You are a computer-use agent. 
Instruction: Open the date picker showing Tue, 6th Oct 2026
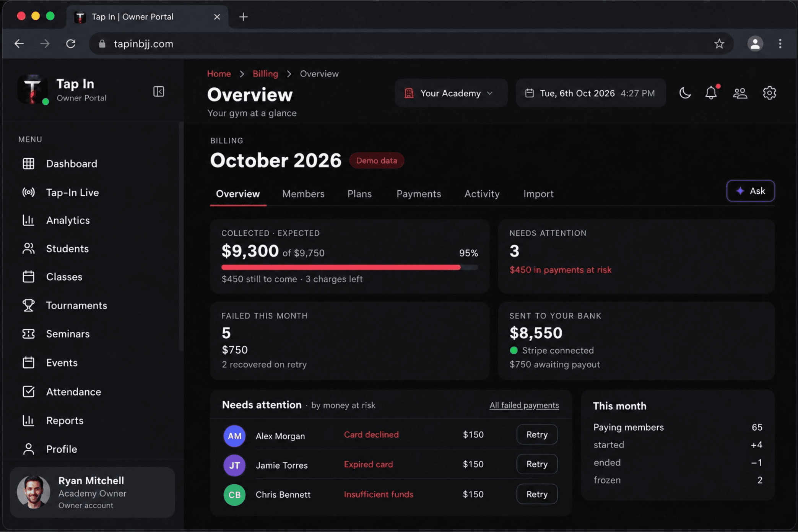coord(591,93)
